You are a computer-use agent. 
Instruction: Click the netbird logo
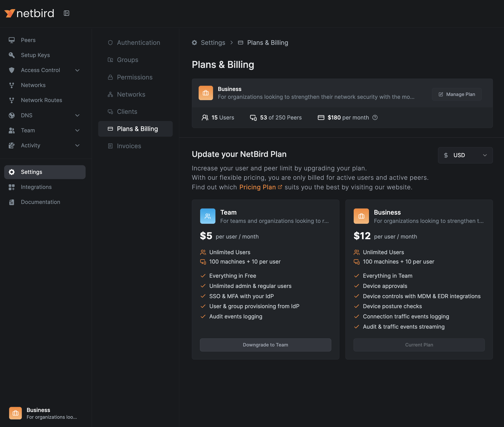pyautogui.click(x=29, y=13)
